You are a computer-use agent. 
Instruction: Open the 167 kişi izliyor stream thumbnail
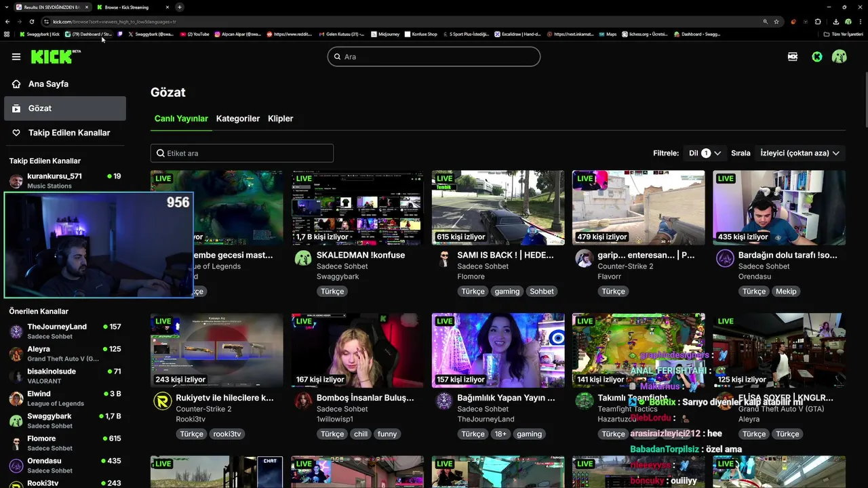(x=357, y=350)
